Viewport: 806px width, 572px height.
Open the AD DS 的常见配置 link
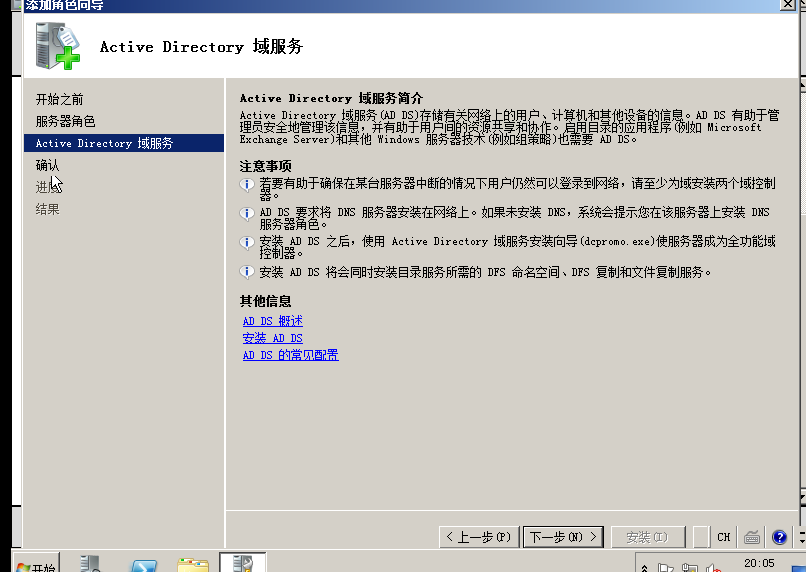[290, 355]
